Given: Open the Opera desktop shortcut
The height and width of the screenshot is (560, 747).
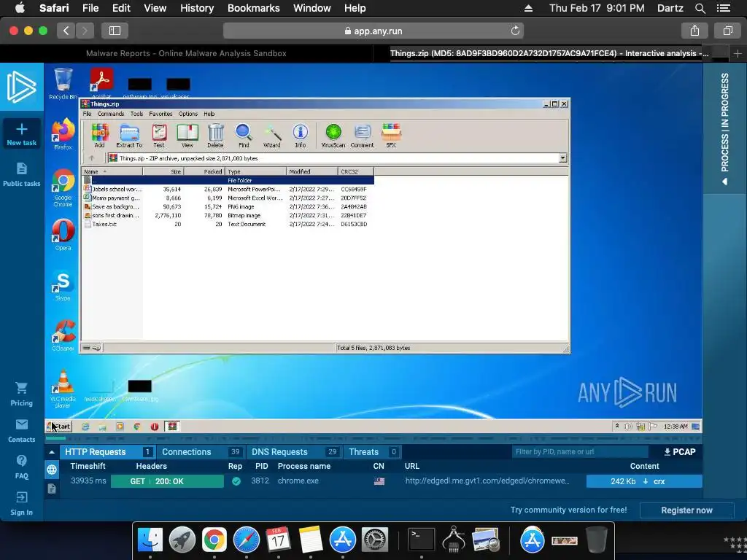Looking at the screenshot, I should [63, 234].
